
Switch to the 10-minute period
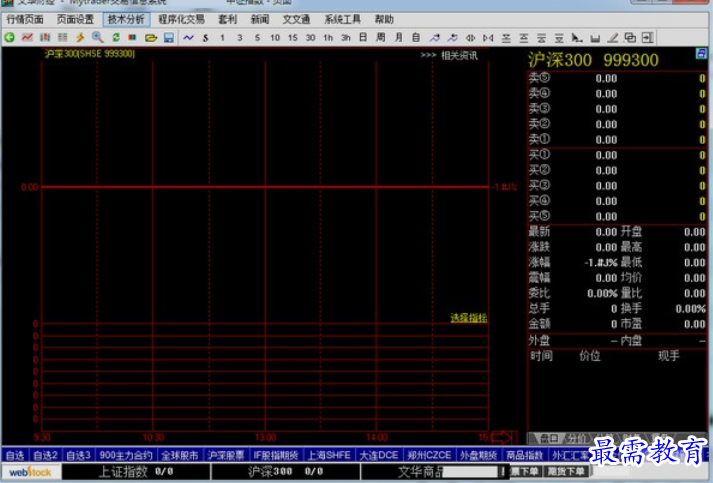click(x=275, y=38)
